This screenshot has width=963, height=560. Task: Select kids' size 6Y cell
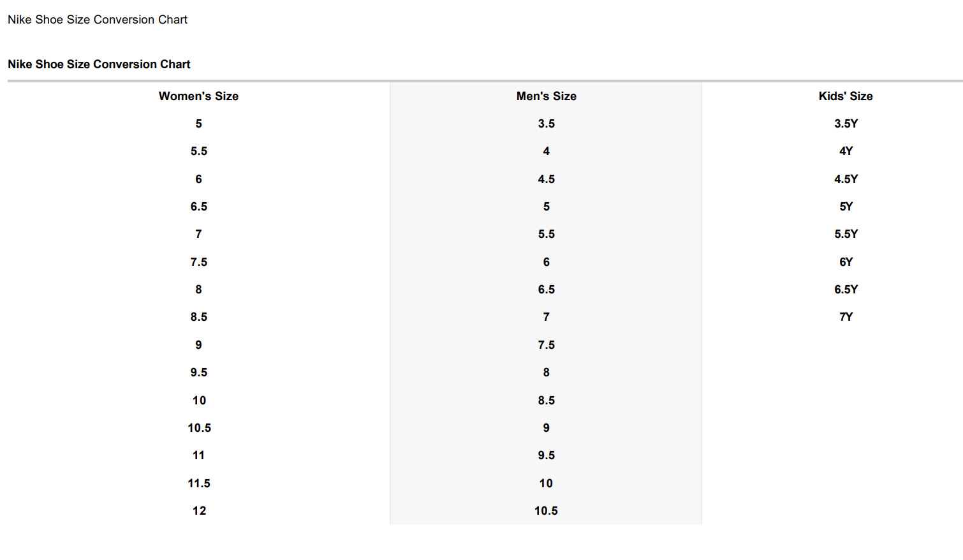tap(846, 262)
